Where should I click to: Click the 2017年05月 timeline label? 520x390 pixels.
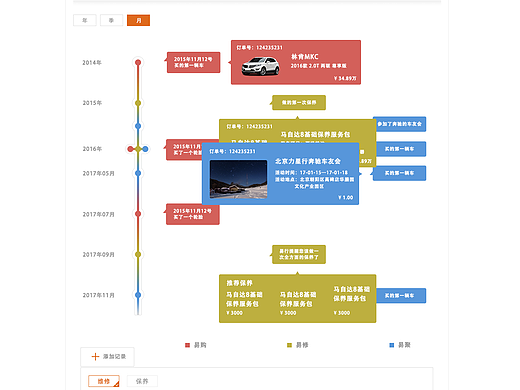point(99,174)
